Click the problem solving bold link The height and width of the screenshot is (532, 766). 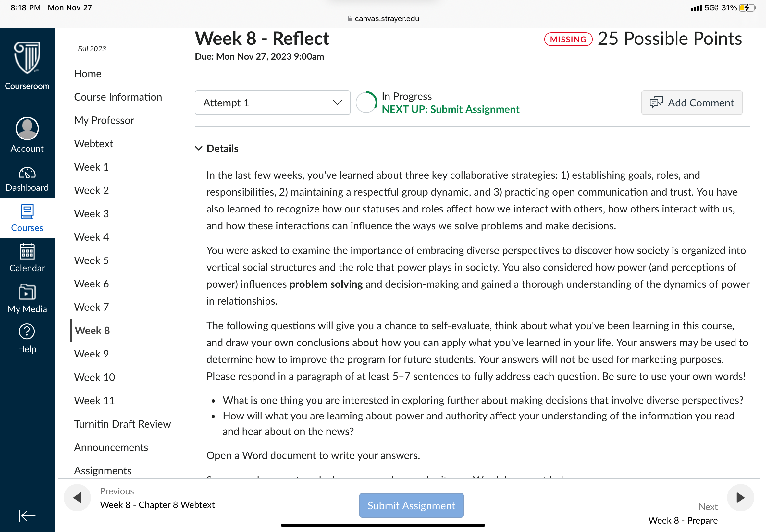point(326,284)
